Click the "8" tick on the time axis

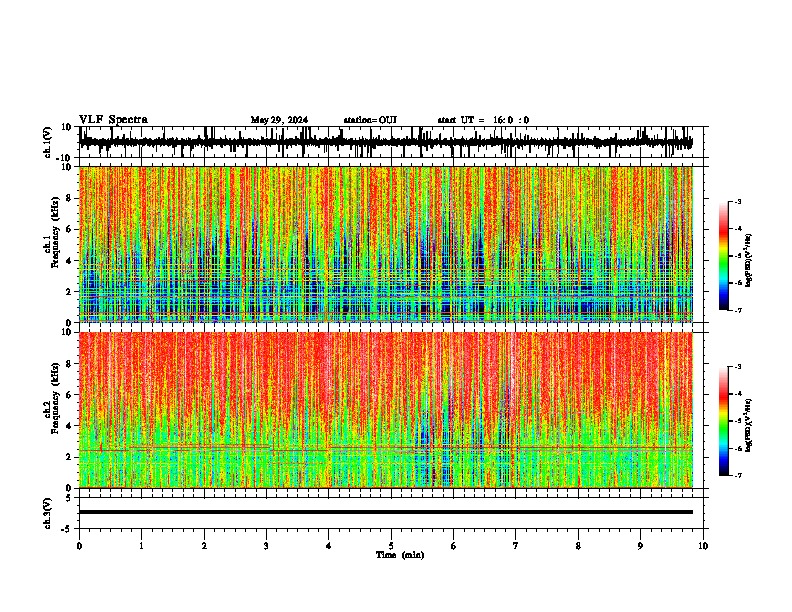coord(578,546)
